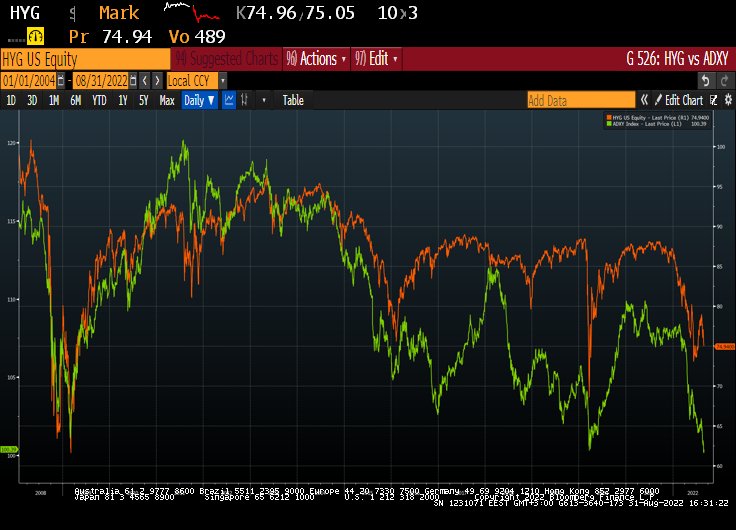
Task: Click the intraday sparkline thumbnail at top
Action: (192, 12)
